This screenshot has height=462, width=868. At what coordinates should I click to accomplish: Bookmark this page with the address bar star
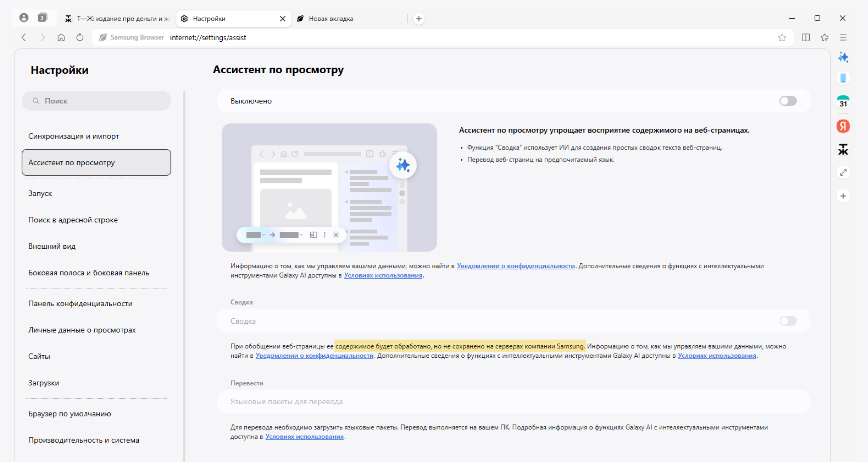(782, 37)
